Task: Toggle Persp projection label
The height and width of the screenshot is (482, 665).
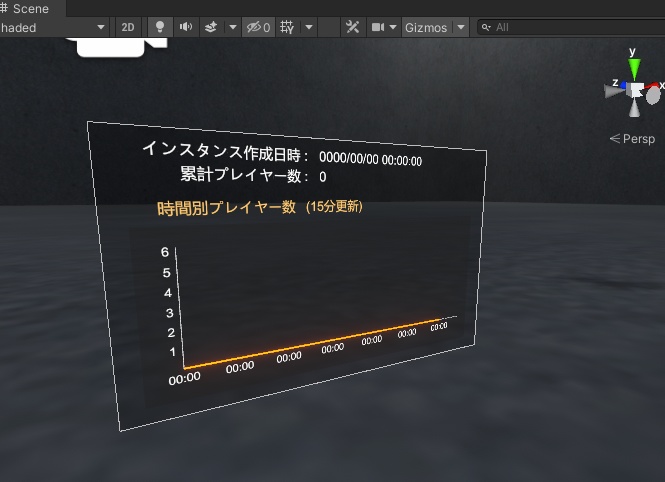Action: tap(632, 139)
